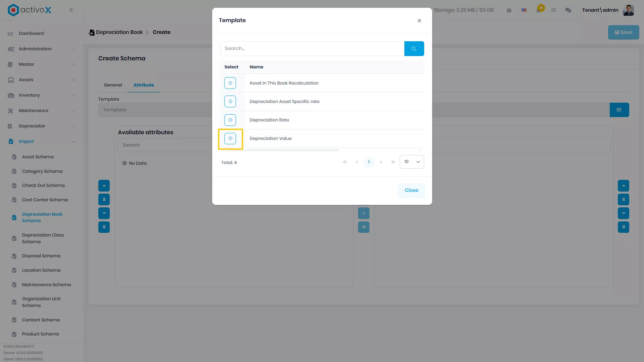Click the Save button
This screenshot has height=362, width=644.
(624, 33)
